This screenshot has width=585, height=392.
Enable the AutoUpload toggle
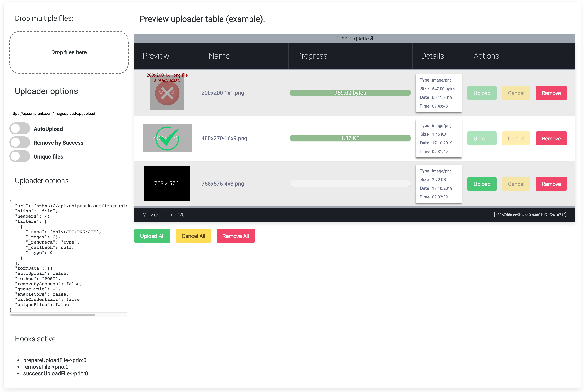coord(20,128)
